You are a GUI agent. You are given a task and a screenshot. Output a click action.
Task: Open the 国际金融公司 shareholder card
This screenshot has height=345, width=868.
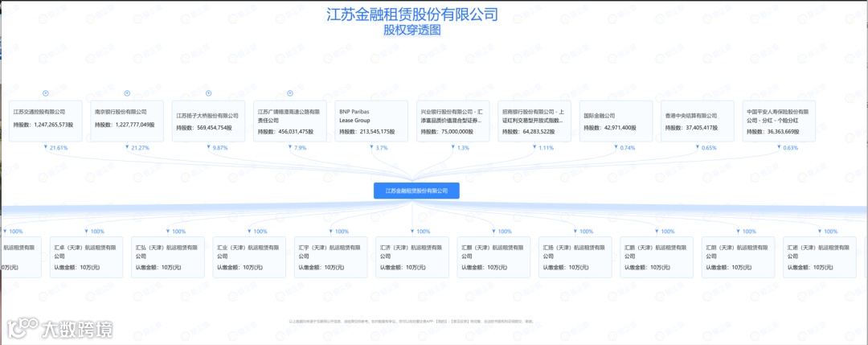616,121
